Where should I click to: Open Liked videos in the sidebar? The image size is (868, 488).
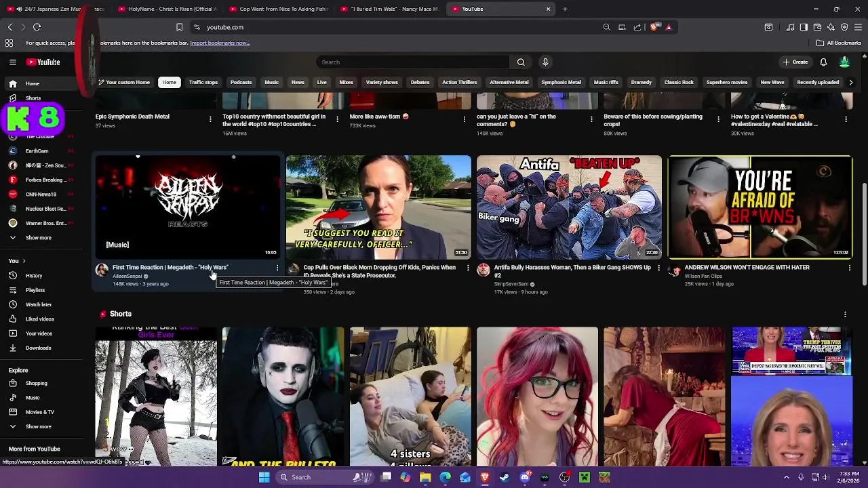[x=45, y=319]
